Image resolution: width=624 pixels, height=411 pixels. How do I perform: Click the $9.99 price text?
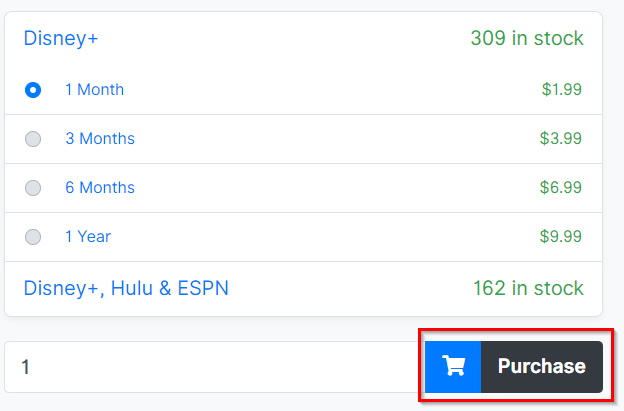click(x=561, y=236)
